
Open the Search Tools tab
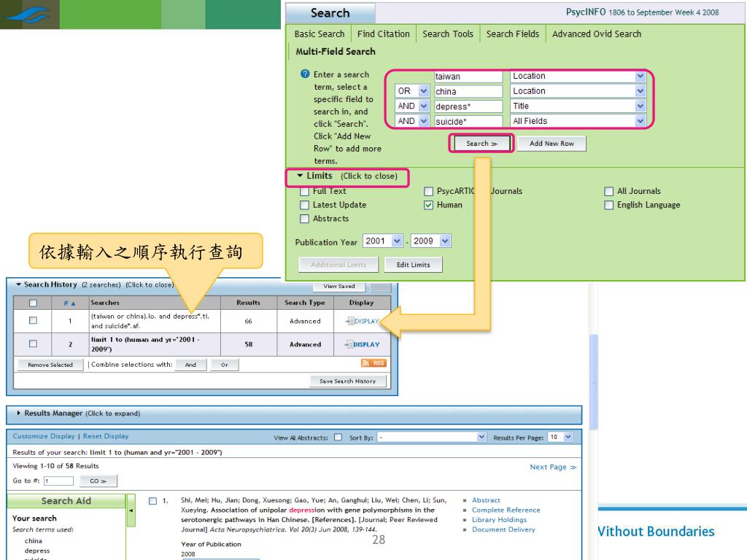[x=448, y=34]
